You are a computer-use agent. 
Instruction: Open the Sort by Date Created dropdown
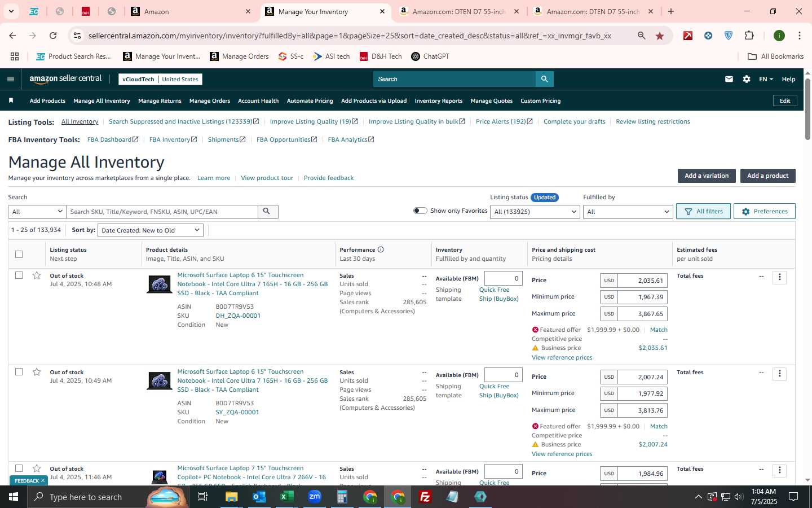[151, 230]
